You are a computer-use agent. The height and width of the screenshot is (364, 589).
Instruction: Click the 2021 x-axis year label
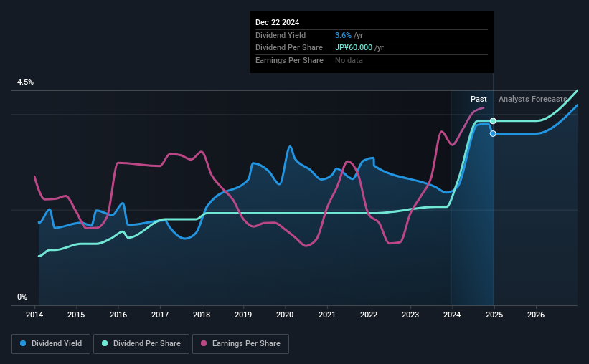point(327,315)
